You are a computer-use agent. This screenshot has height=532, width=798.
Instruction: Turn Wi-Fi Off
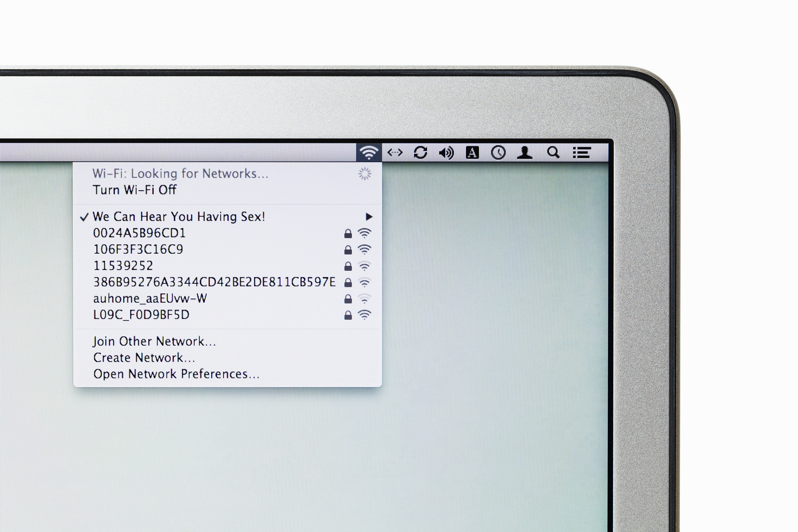[134, 190]
